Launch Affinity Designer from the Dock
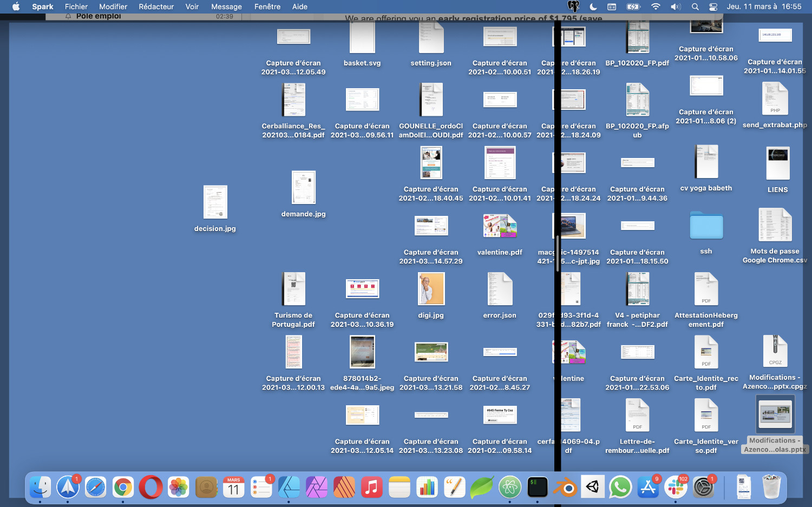 (289, 488)
